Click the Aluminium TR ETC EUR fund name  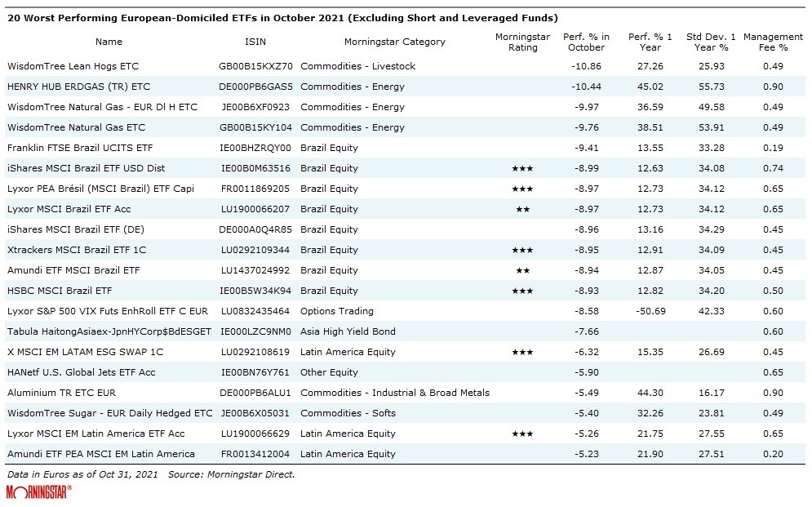tap(61, 393)
